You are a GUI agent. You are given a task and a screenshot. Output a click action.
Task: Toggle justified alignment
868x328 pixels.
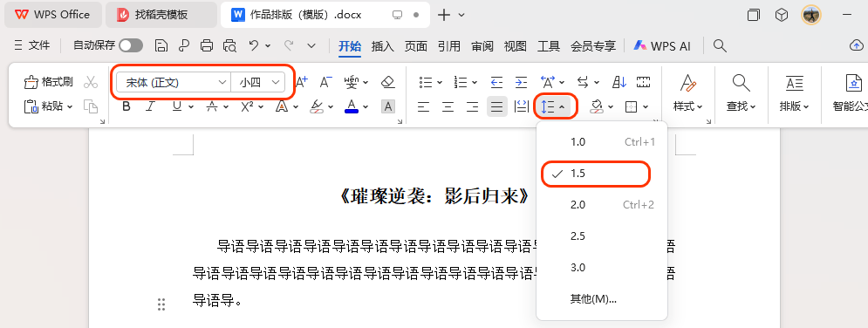point(497,106)
